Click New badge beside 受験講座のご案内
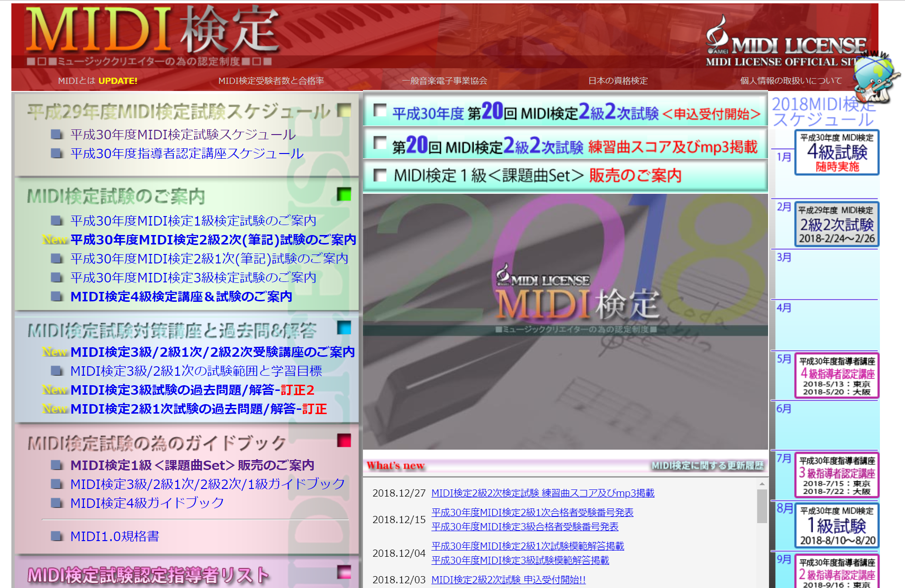 (x=54, y=352)
